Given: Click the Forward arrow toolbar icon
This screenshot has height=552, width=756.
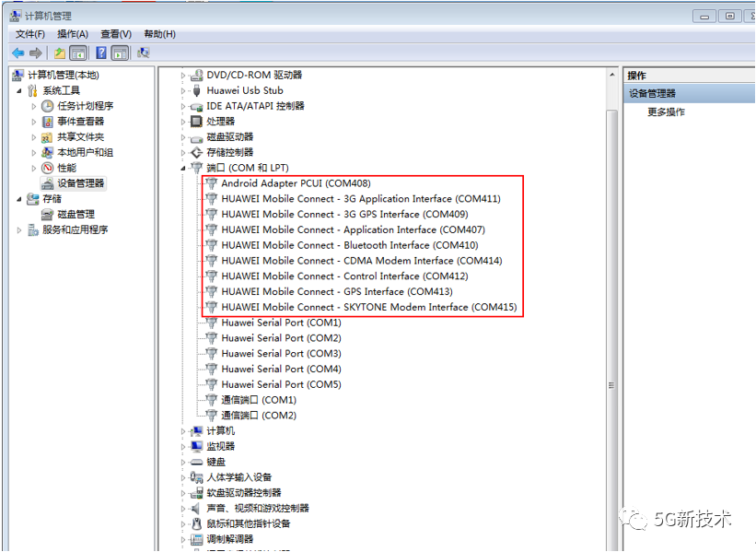Looking at the screenshot, I should tap(36, 53).
